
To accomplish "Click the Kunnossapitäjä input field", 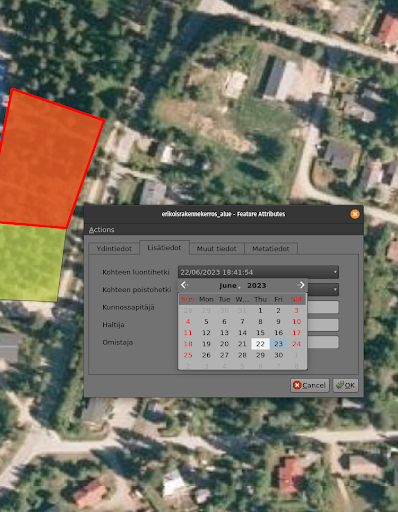I will click(x=323, y=307).
